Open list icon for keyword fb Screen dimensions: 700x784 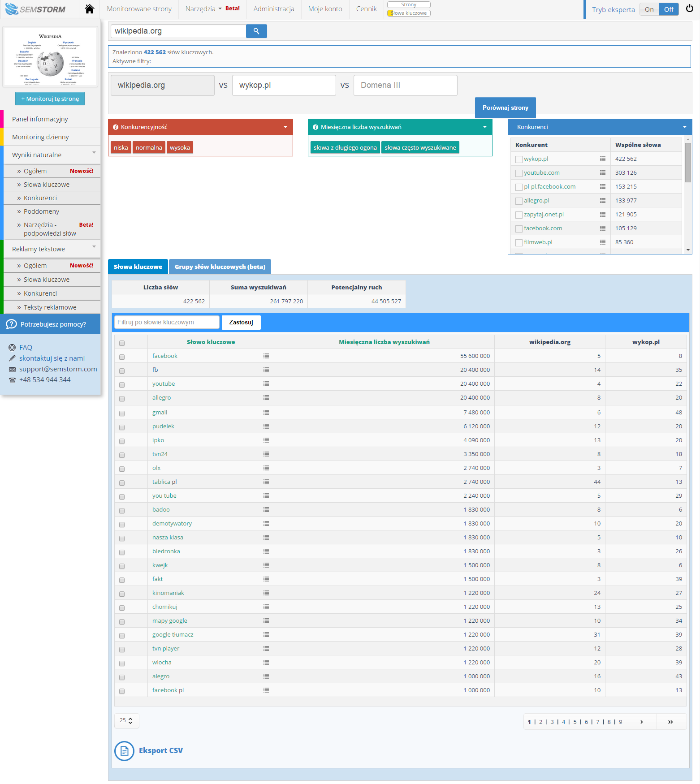click(266, 370)
